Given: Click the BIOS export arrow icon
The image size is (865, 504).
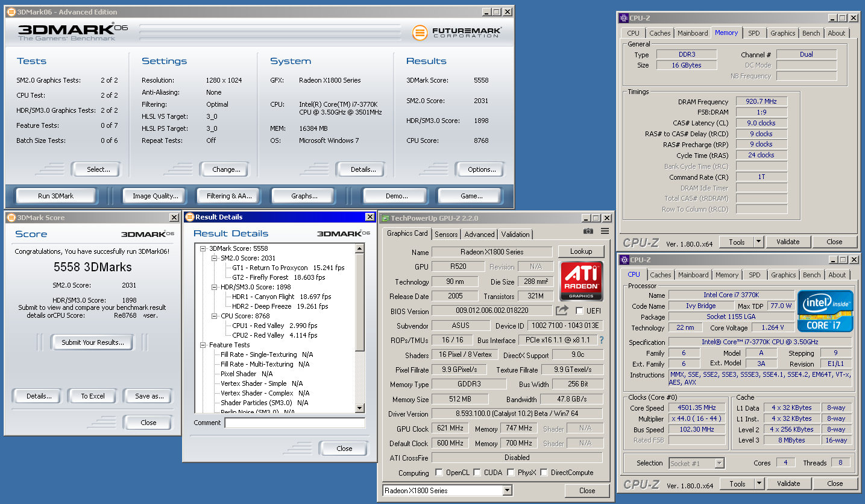Looking at the screenshot, I should point(562,310).
